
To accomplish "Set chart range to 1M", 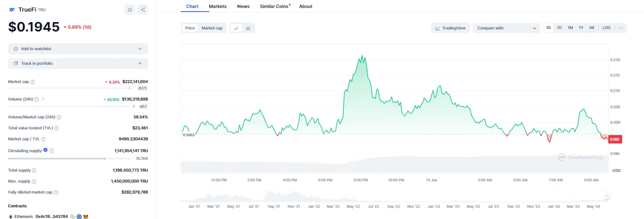I will coord(570,28).
